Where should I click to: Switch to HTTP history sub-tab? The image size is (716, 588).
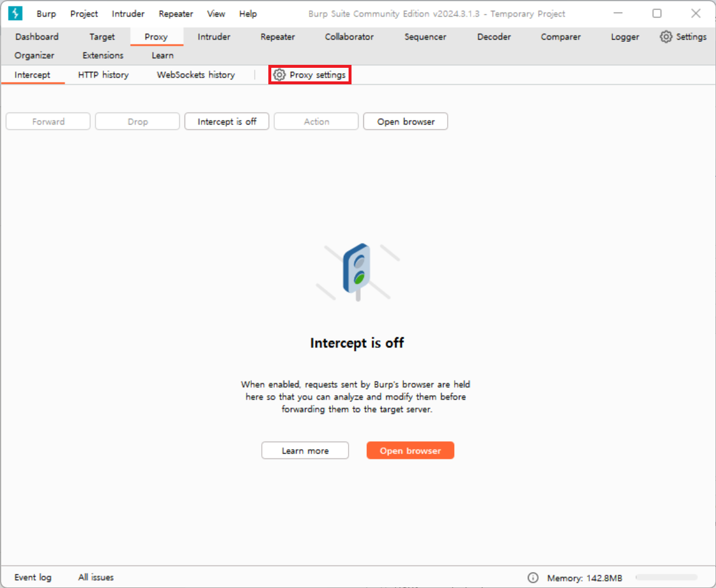[103, 75]
